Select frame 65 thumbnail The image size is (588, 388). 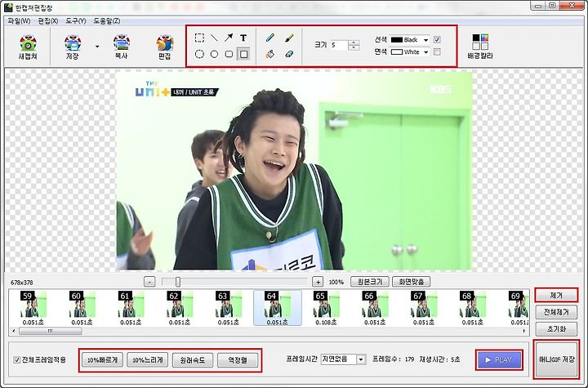326,308
